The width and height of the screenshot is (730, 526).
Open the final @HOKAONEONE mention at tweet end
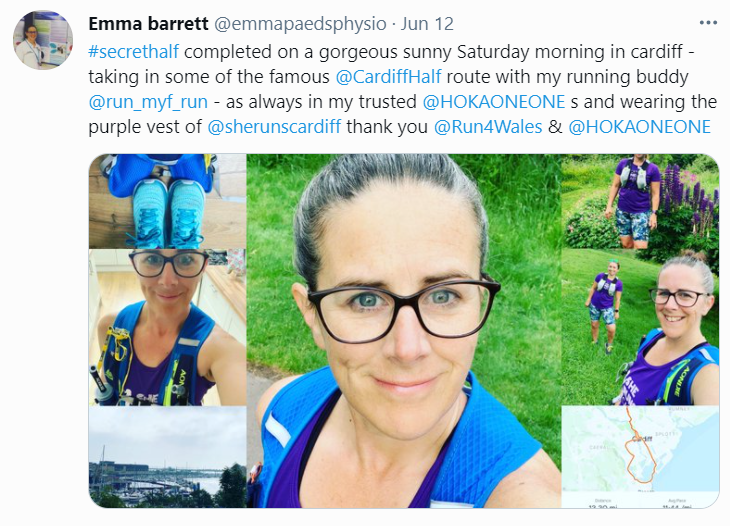point(640,127)
